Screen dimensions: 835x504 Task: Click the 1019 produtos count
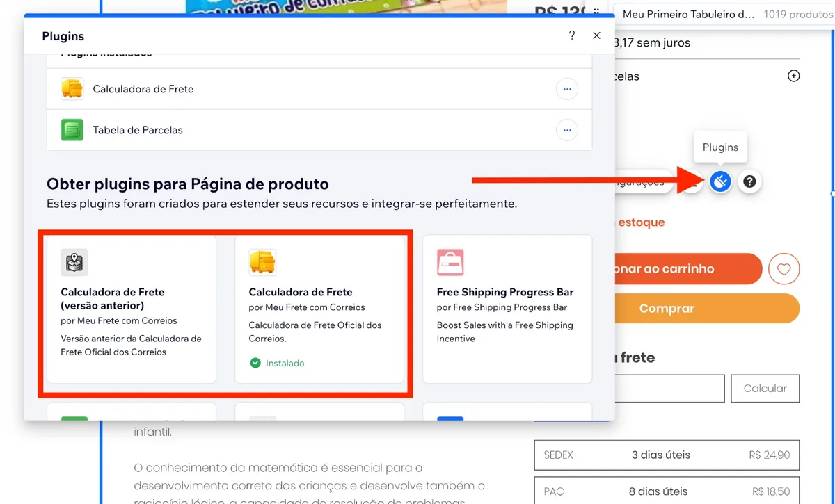coord(797,14)
